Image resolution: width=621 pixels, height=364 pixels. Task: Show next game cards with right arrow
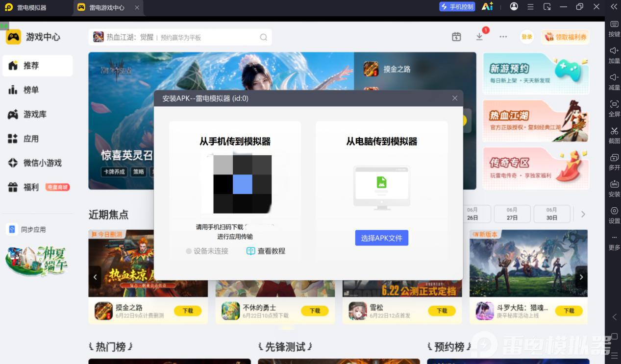pyautogui.click(x=581, y=277)
